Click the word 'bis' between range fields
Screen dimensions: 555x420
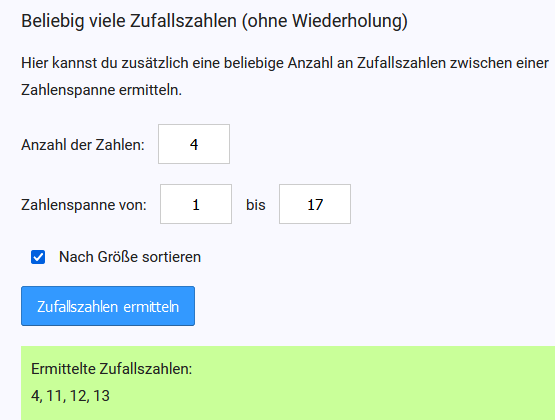[x=256, y=205]
